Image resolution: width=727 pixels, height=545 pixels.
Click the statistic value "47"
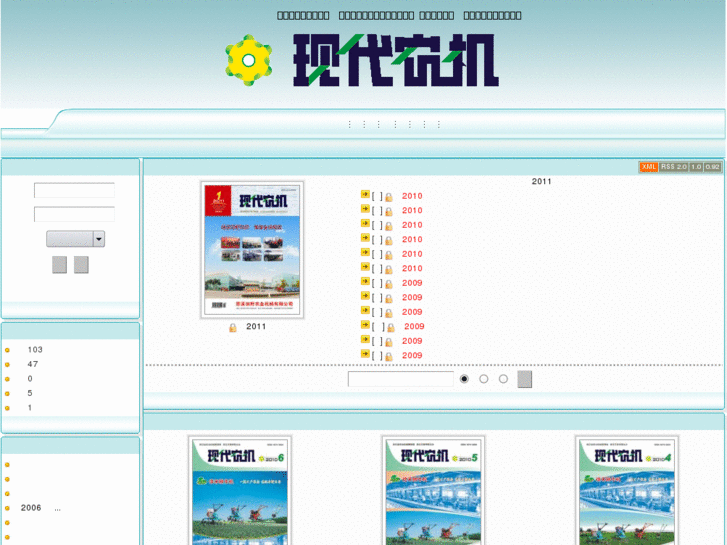tap(32, 364)
